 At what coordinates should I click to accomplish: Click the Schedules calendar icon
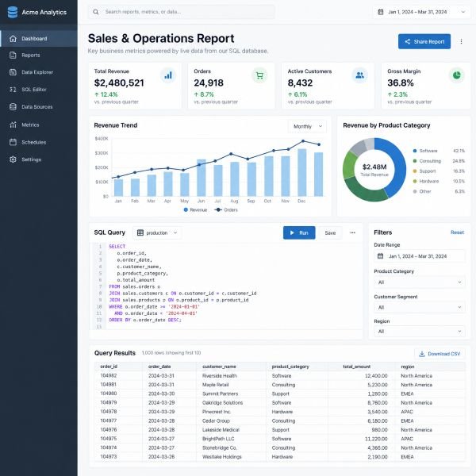click(x=13, y=142)
